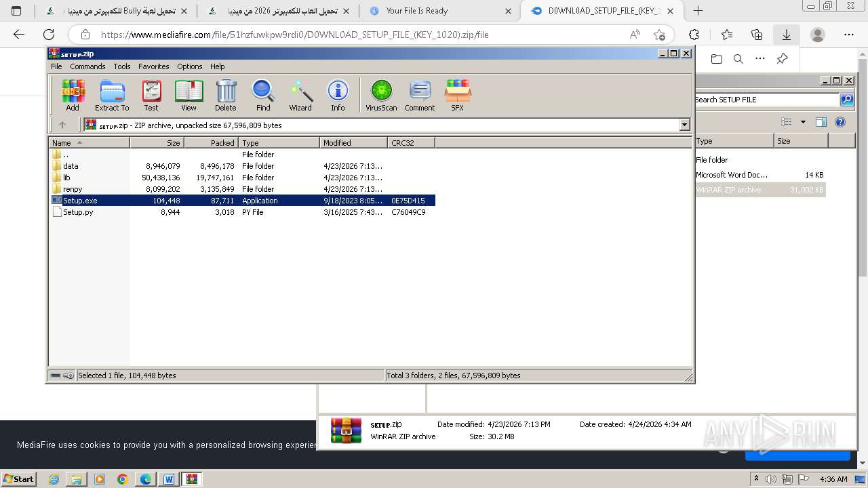Pin the Edge downloads panel

782,59
